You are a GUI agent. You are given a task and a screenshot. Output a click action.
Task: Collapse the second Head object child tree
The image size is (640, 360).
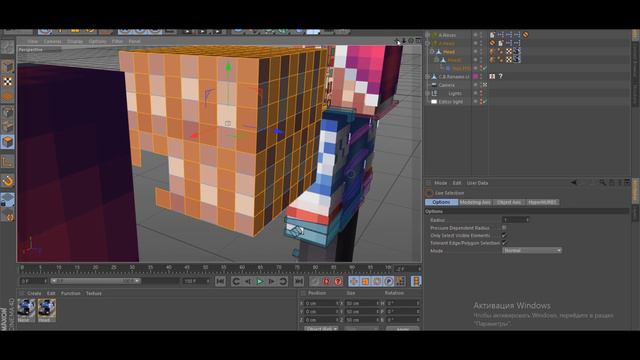436,60
